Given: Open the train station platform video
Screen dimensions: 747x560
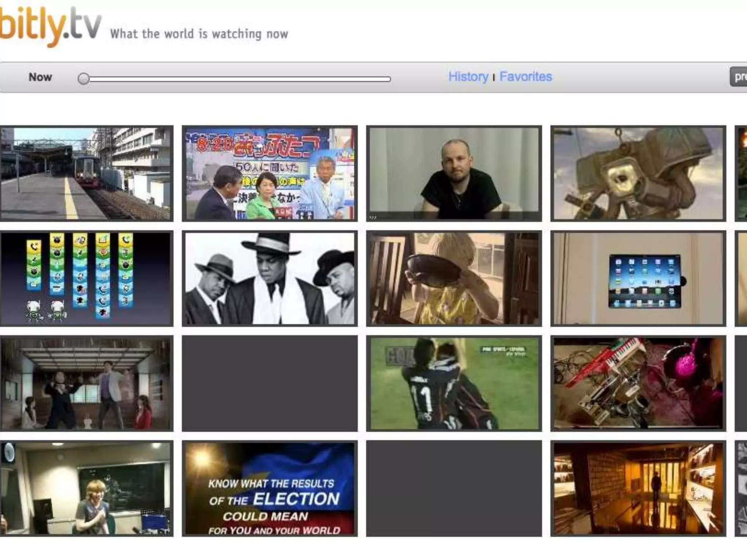Looking at the screenshot, I should tap(86, 174).
